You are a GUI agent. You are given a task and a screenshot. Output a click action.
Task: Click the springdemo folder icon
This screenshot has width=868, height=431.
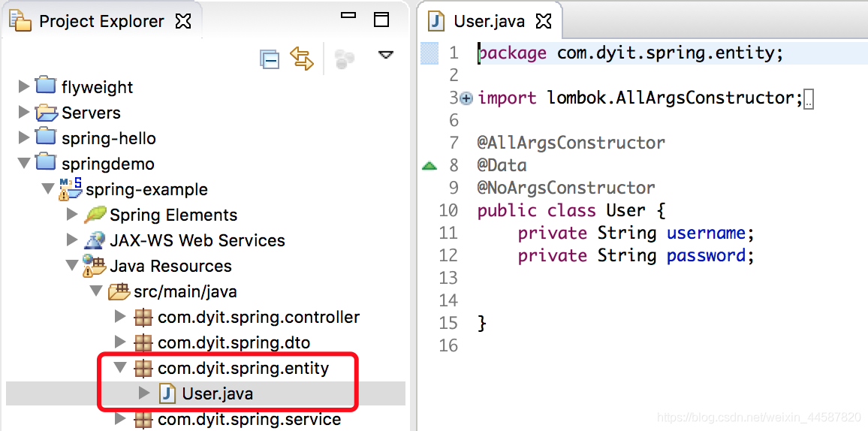click(45, 163)
